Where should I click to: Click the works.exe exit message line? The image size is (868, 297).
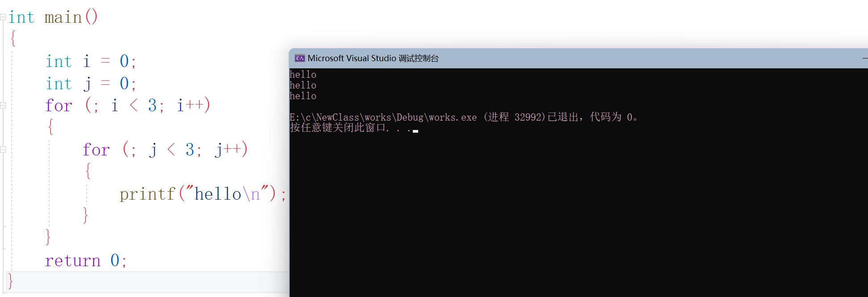(464, 117)
